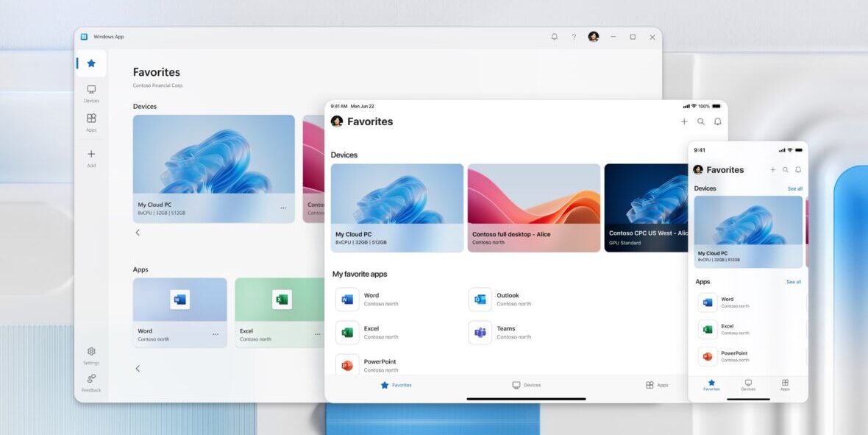Click the 'PowerPoint' label in phone Apps list

[x=734, y=353]
